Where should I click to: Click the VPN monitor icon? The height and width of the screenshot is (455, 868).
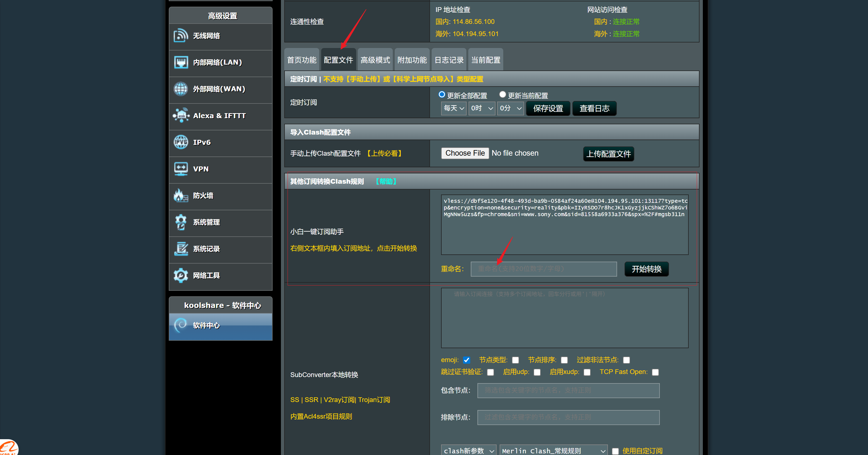tap(181, 169)
